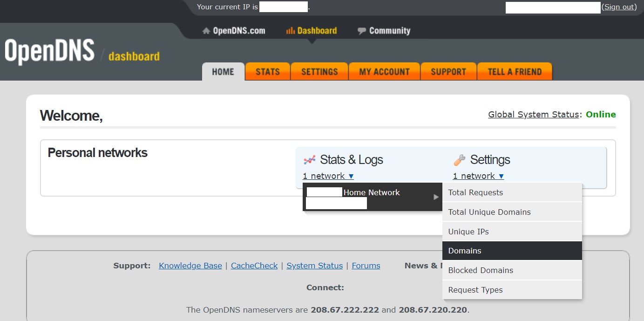
Task: Open the SUPPORT tab
Action: click(x=448, y=72)
